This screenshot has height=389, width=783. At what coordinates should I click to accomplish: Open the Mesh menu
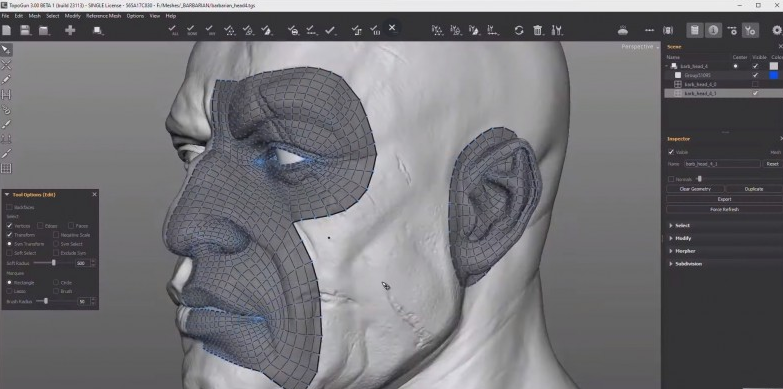34,16
